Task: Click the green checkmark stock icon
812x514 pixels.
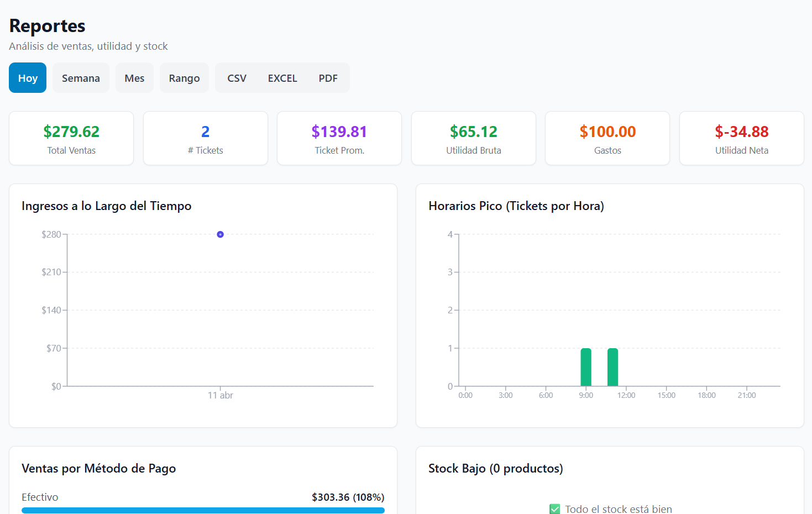Action: tap(555, 509)
